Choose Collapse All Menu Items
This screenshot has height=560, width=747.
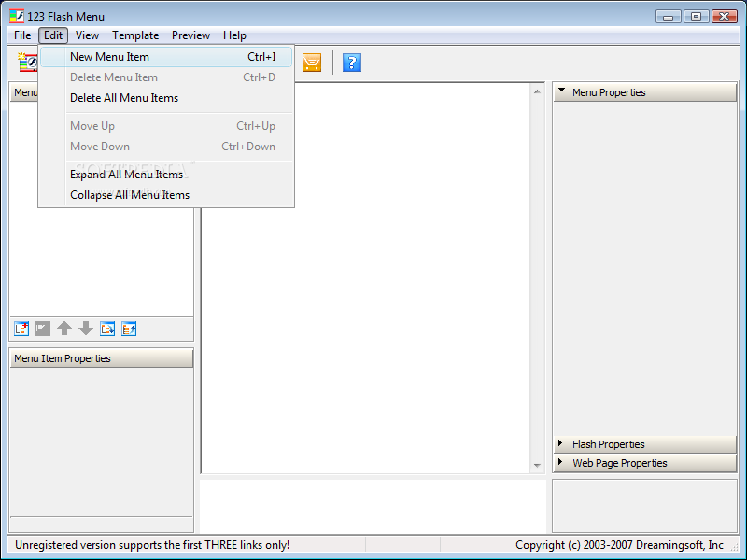[x=166, y=195]
